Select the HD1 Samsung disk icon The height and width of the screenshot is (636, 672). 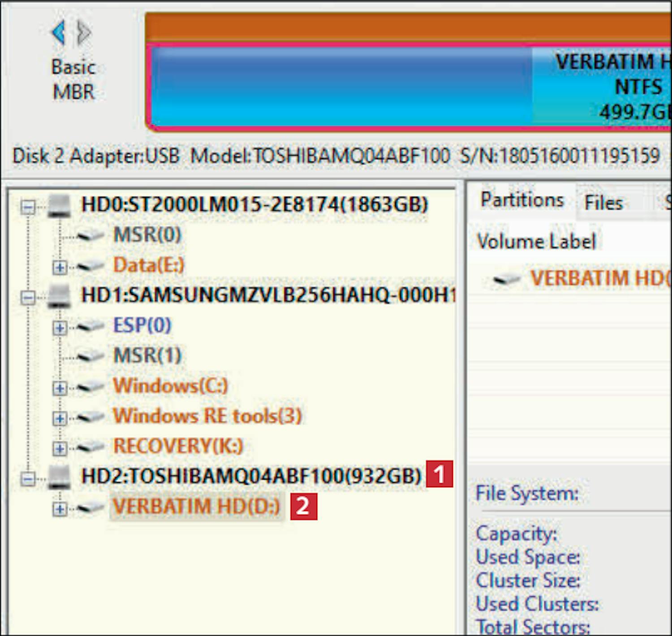coord(59,296)
